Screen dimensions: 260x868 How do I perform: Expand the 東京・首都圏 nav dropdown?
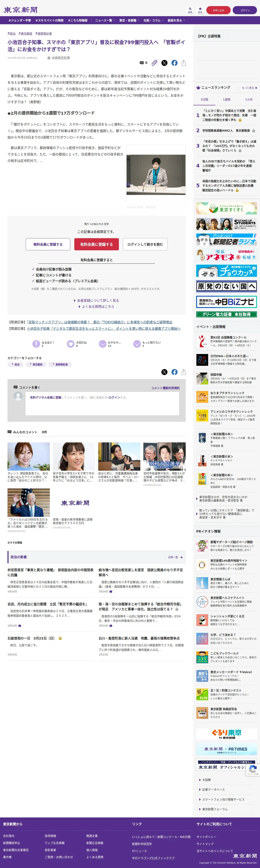(x=129, y=20)
